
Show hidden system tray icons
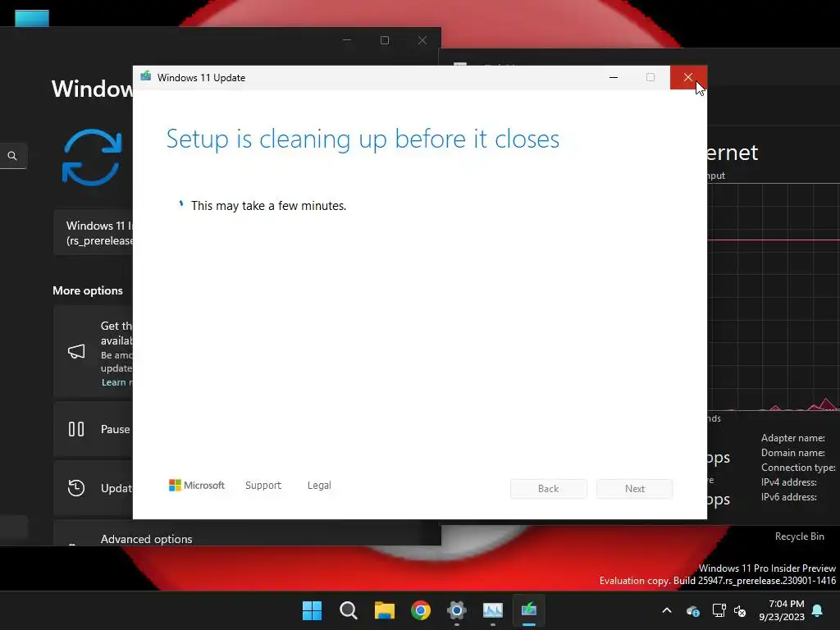pyautogui.click(x=667, y=610)
